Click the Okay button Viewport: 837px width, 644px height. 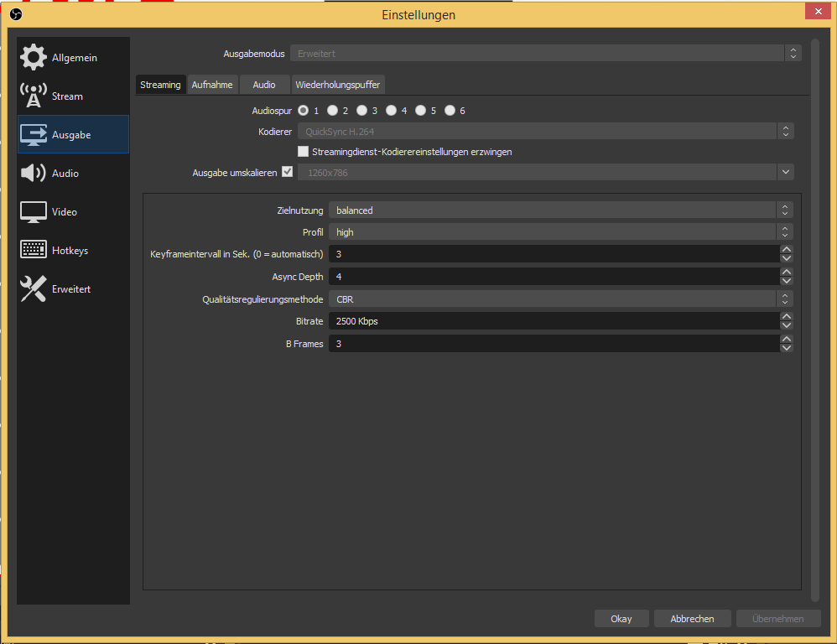click(621, 619)
